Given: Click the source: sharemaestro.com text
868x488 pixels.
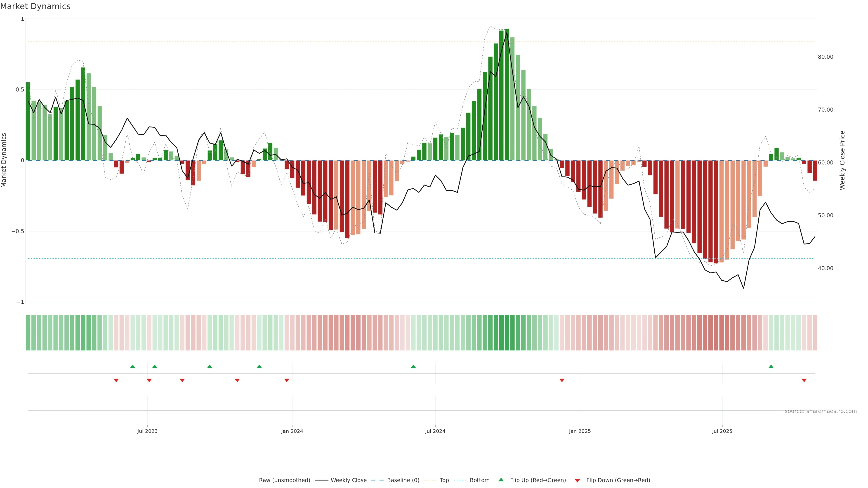Looking at the screenshot, I should 821,411.
